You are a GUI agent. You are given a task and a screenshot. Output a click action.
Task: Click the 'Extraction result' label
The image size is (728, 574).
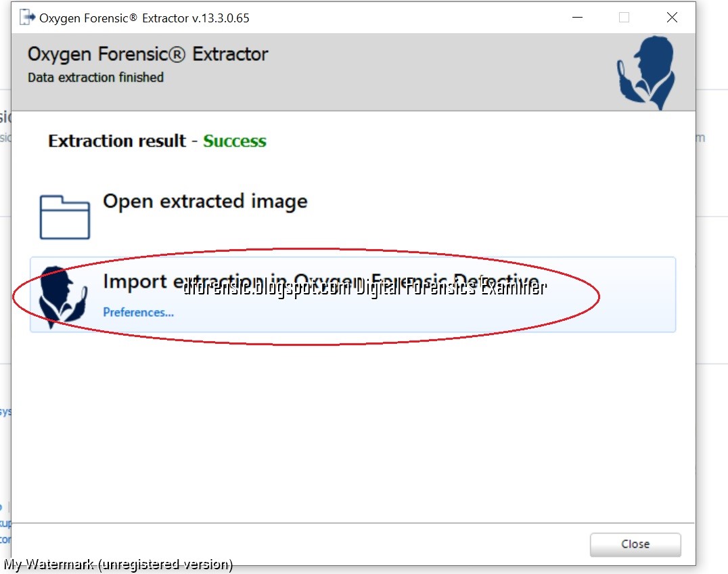click(117, 141)
